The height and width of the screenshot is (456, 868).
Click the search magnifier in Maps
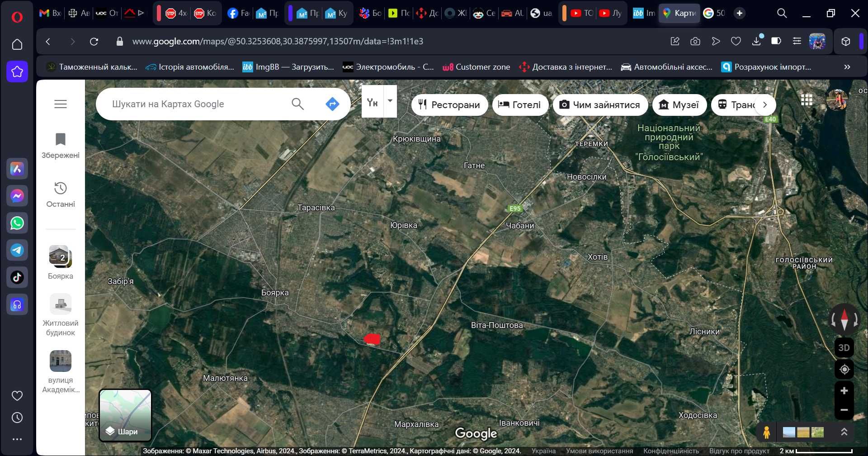(297, 104)
